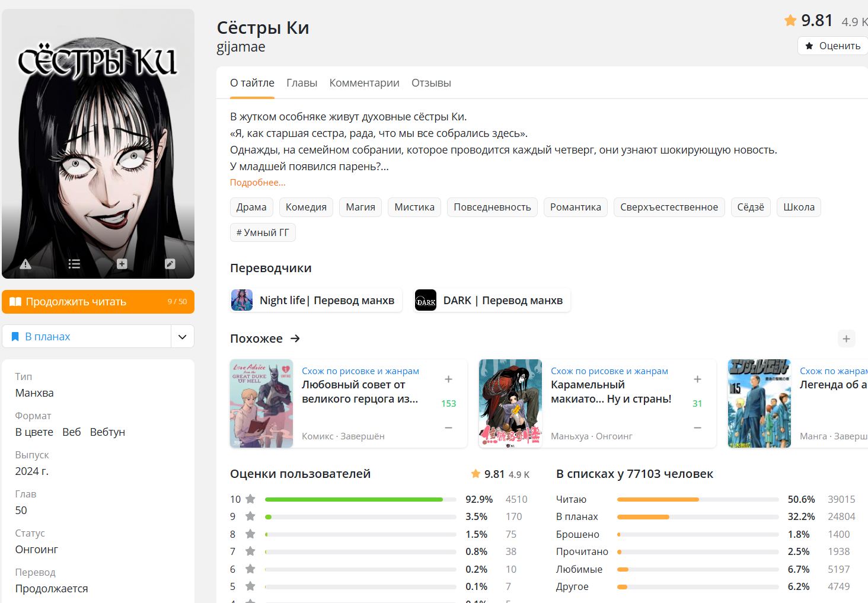Click the add plus icon on cover

[x=122, y=264]
